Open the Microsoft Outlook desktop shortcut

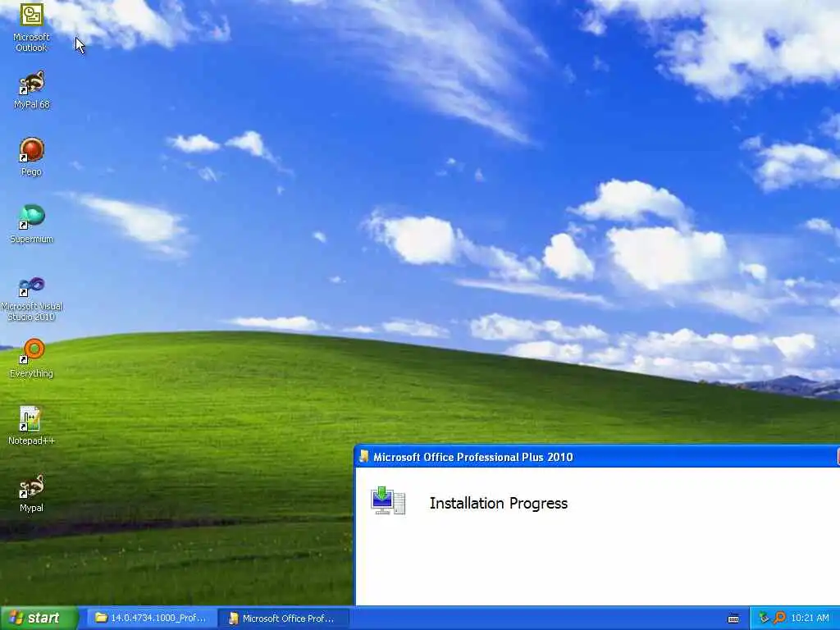[x=32, y=27]
